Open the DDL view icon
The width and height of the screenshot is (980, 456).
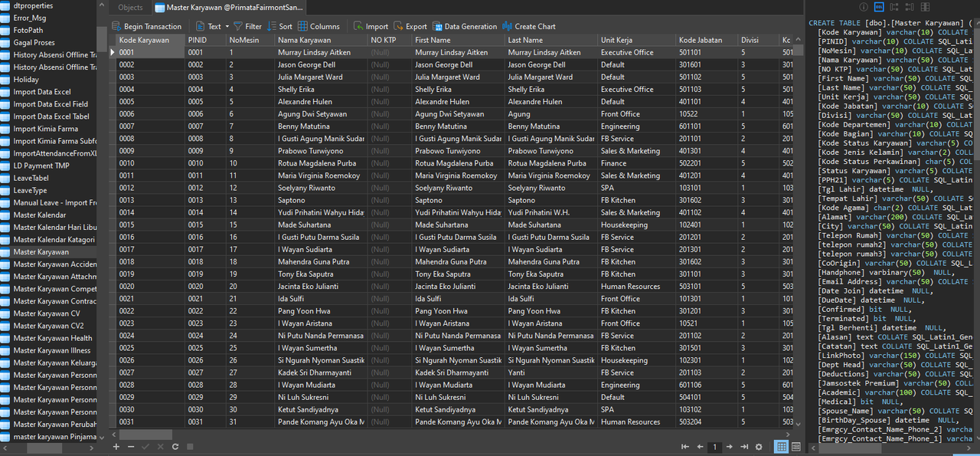click(879, 7)
